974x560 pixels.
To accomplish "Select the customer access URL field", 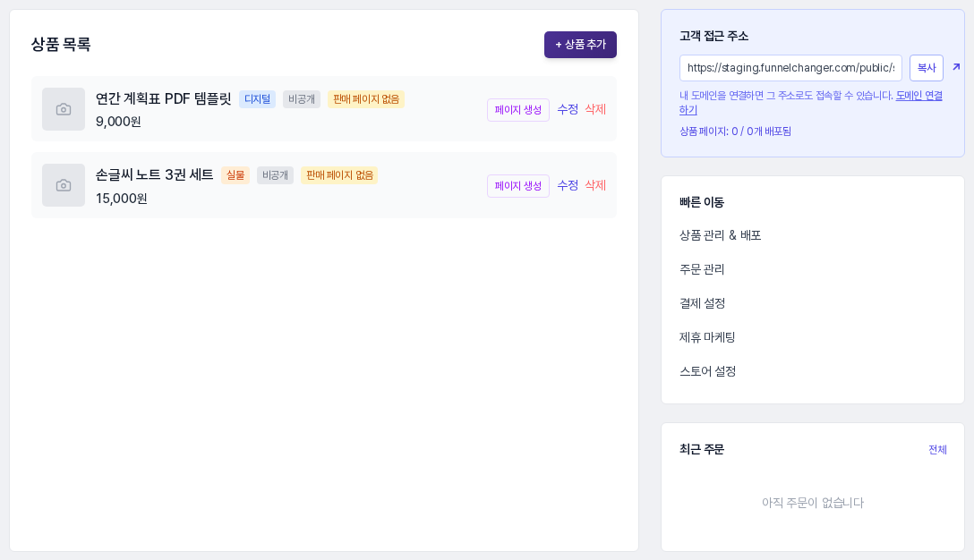I will click(790, 68).
